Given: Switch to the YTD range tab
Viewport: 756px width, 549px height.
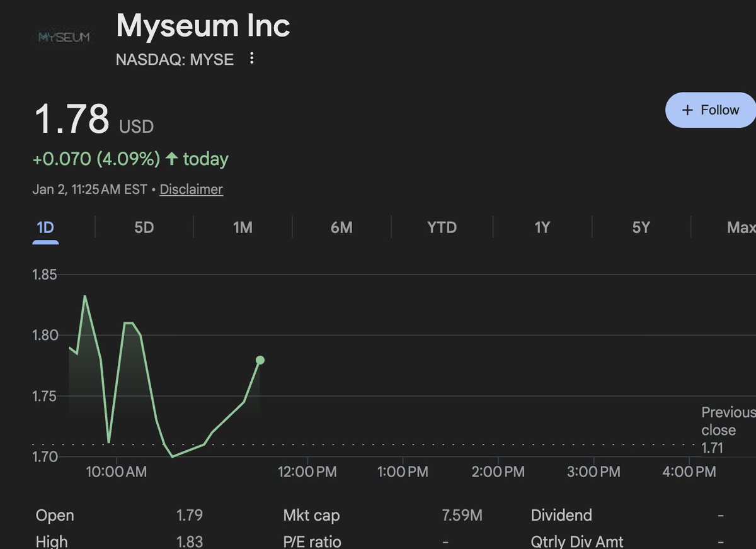Looking at the screenshot, I should pyautogui.click(x=442, y=228).
